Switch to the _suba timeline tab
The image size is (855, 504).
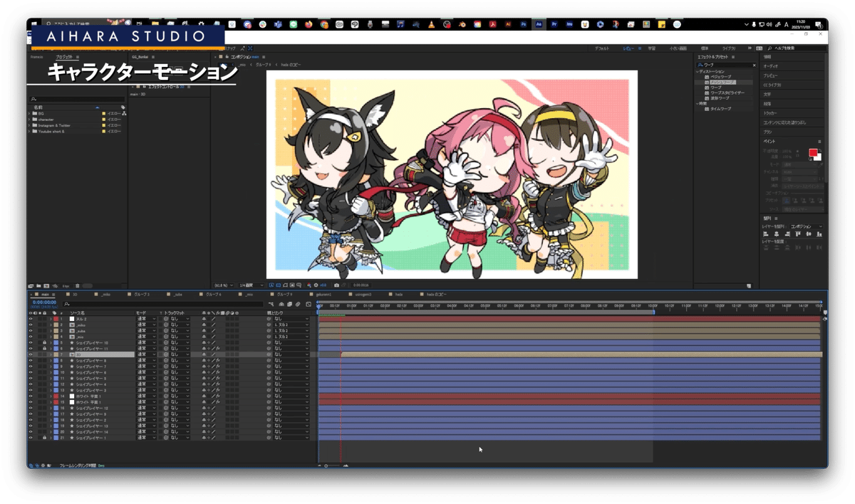point(177,294)
